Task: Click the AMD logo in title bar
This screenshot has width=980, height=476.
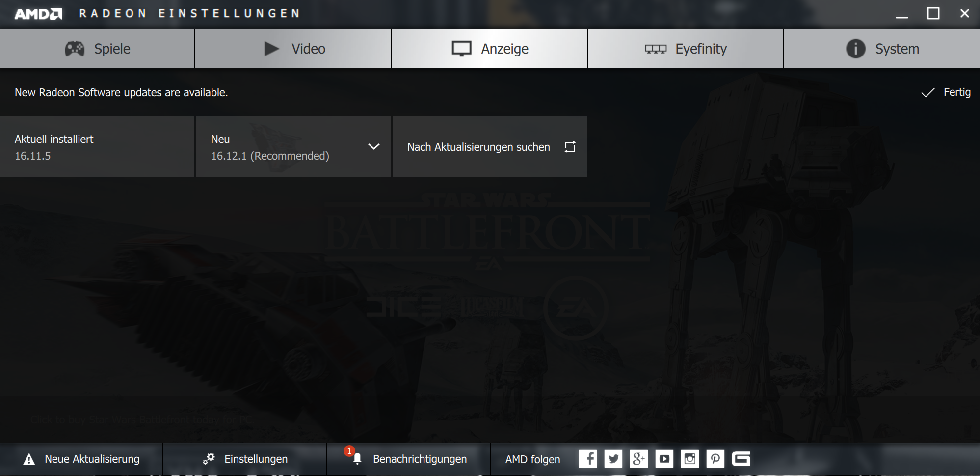Action: pos(38,14)
